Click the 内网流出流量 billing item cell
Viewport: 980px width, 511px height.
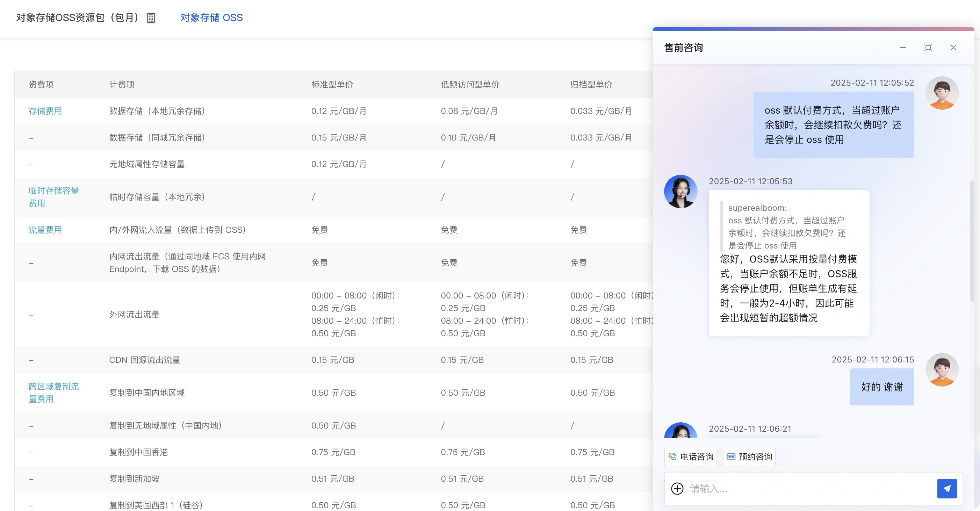[x=187, y=262]
